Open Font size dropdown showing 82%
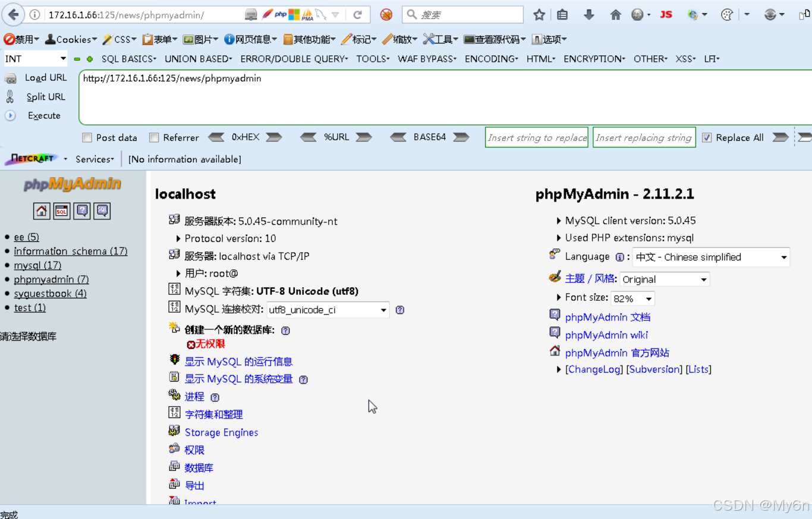The width and height of the screenshot is (812, 519). [632, 298]
